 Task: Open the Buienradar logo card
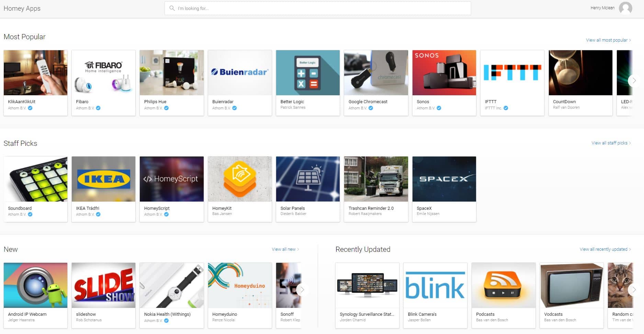pyautogui.click(x=240, y=73)
